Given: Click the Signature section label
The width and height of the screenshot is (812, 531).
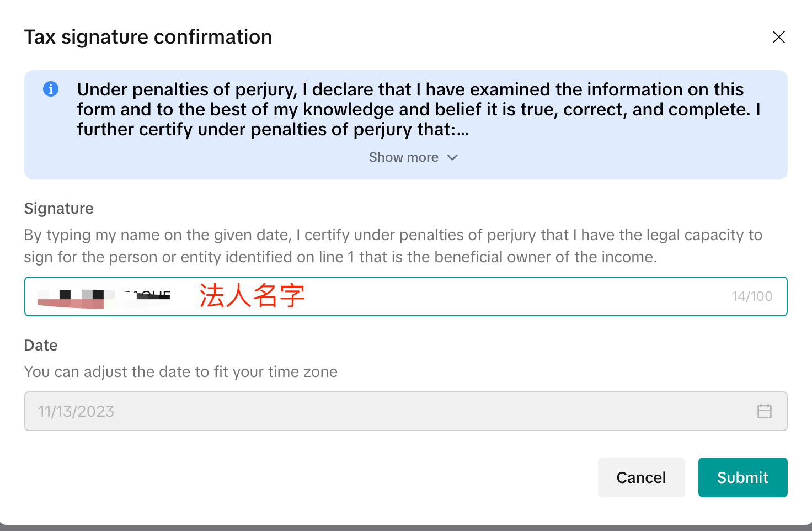Looking at the screenshot, I should [x=59, y=209].
